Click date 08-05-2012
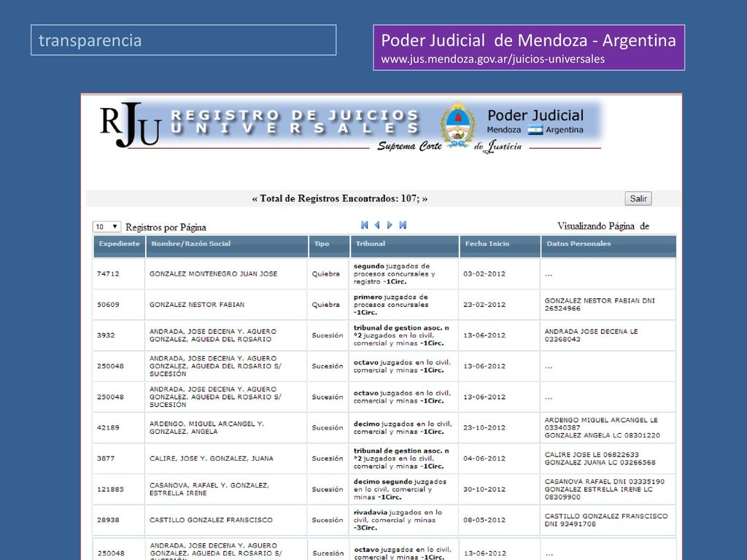747x560 pixels. [x=484, y=520]
